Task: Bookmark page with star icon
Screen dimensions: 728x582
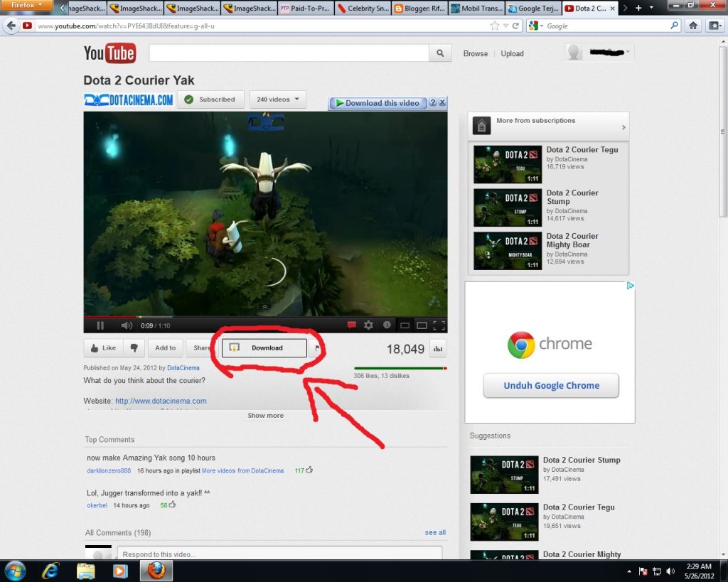Action: click(x=495, y=26)
